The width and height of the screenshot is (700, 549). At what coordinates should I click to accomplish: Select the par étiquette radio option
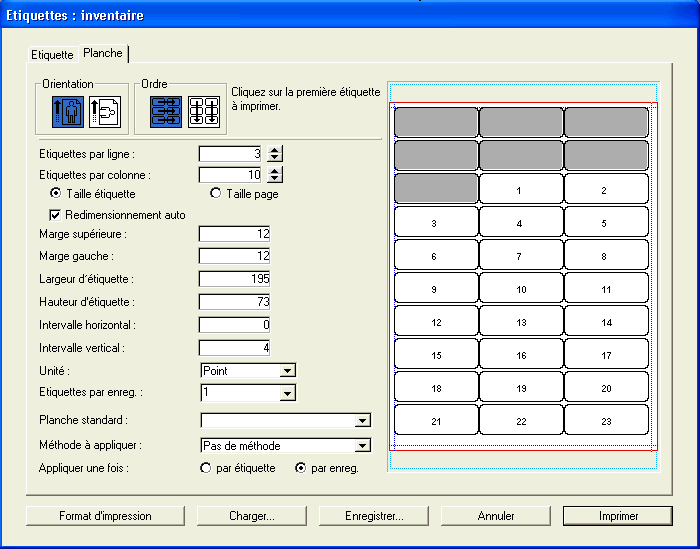(x=207, y=467)
